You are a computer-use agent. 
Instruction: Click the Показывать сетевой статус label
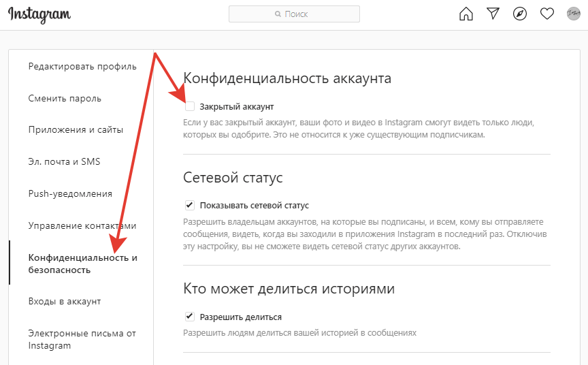click(255, 205)
